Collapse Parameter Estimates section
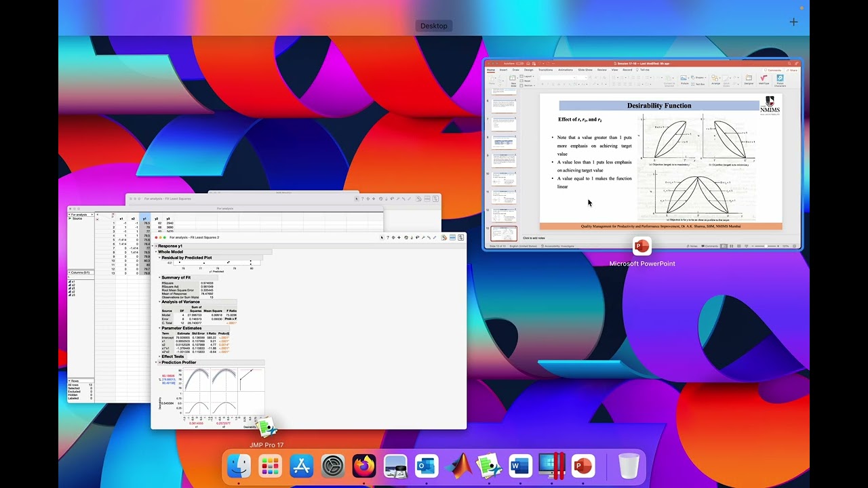 [x=160, y=328]
